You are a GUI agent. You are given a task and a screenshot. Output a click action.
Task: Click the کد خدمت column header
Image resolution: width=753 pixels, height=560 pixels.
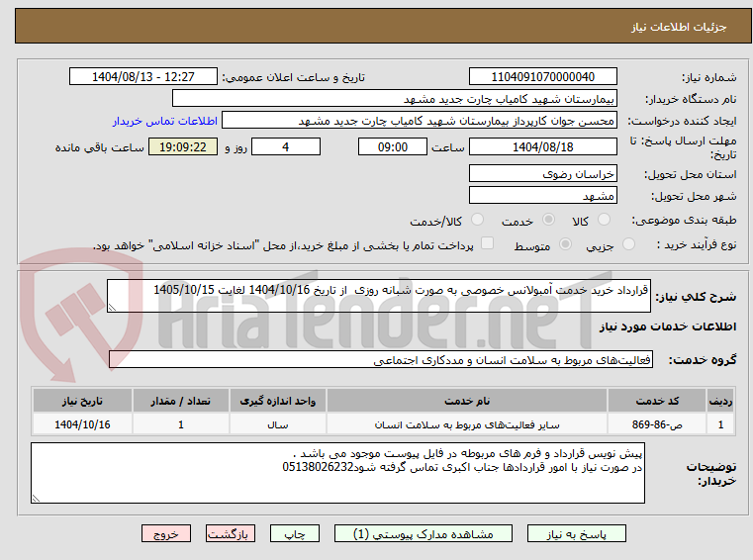coord(657,401)
